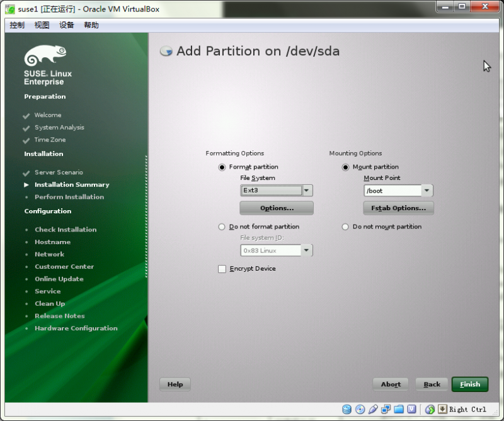Enable the Encrypt Device checkbox
The image size is (504, 421).
pyautogui.click(x=222, y=268)
